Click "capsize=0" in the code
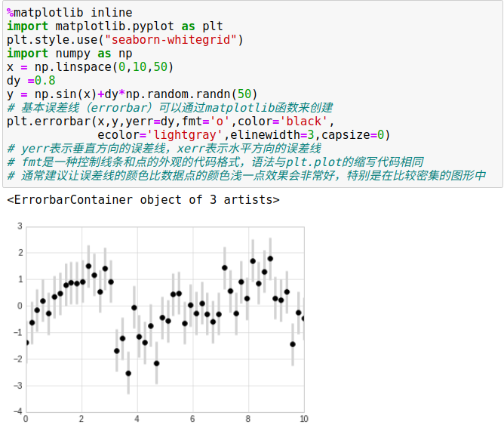The width and height of the screenshot is (504, 431). [x=352, y=135]
